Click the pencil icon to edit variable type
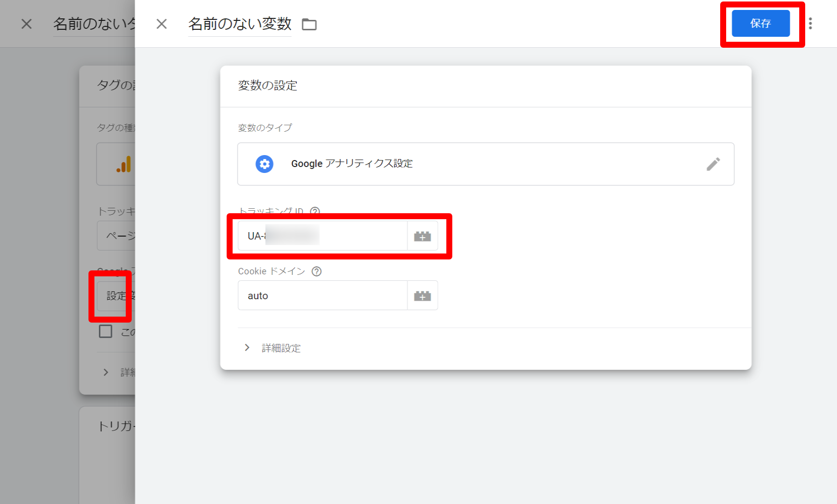This screenshot has width=837, height=504. coord(713,164)
